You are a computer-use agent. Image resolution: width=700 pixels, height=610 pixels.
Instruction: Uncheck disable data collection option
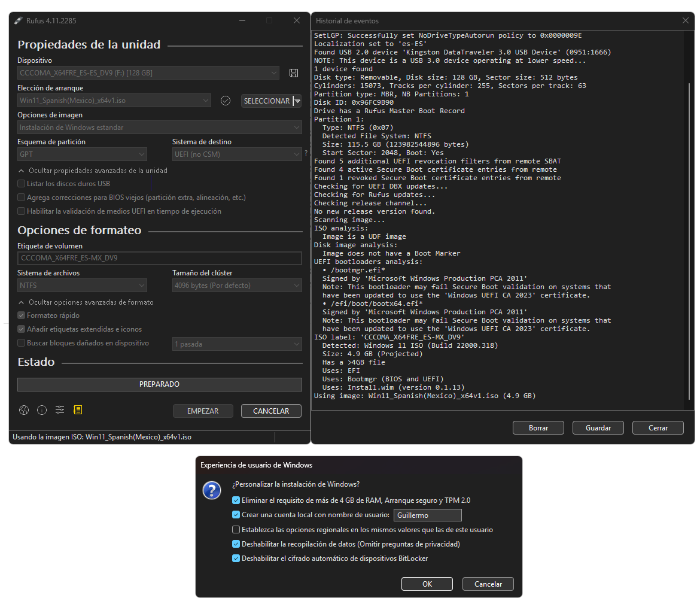coord(236,544)
